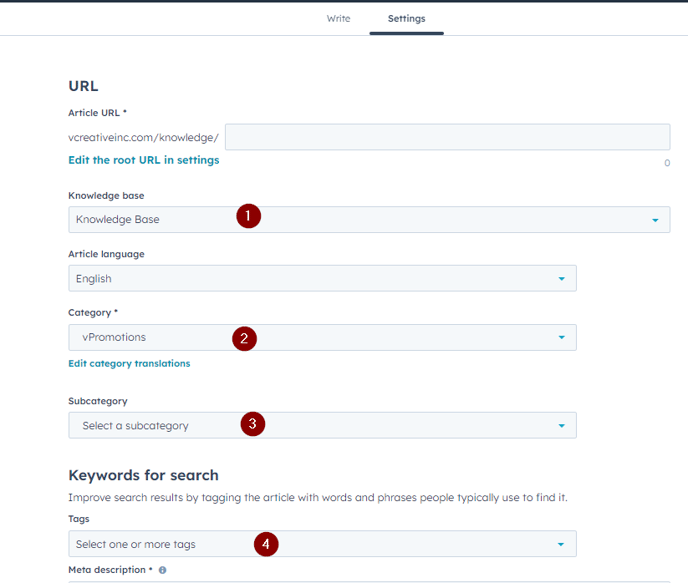Image resolution: width=688 pixels, height=583 pixels.
Task: Click the red number 3 marker
Action: pos(253,424)
